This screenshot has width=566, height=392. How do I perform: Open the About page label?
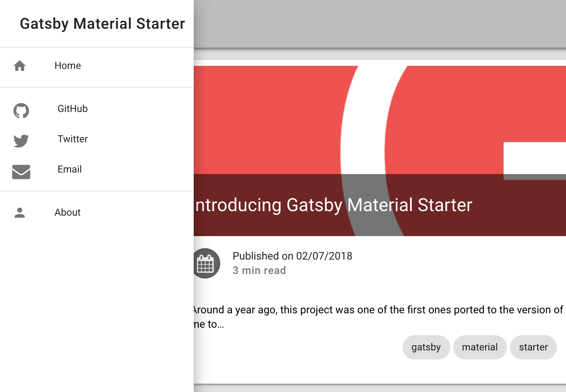pos(68,213)
